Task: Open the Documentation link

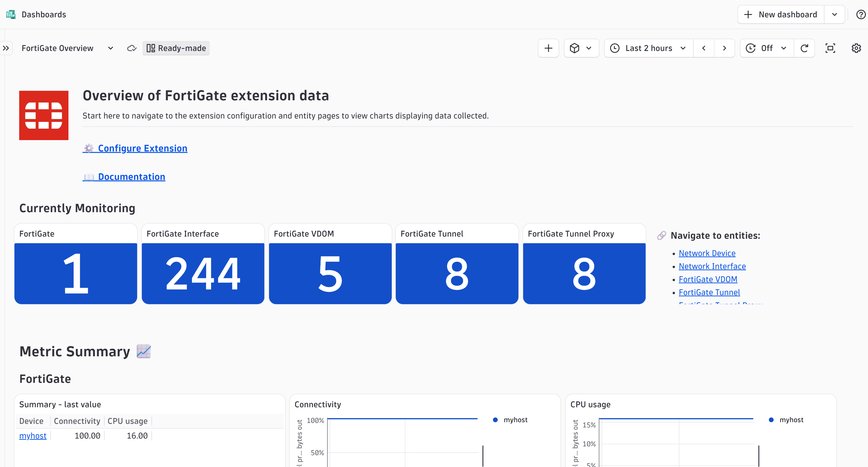Action: pyautogui.click(x=124, y=177)
